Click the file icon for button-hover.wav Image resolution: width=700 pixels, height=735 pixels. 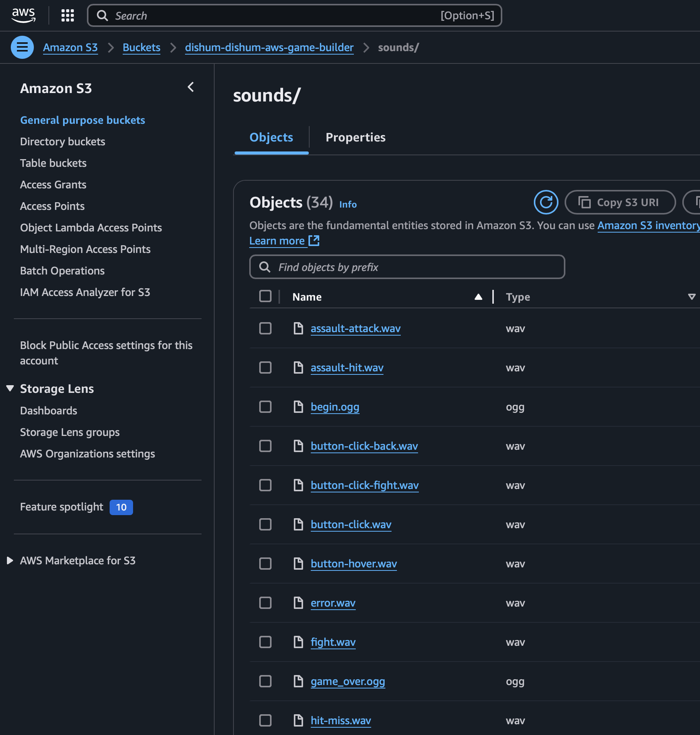(x=298, y=564)
